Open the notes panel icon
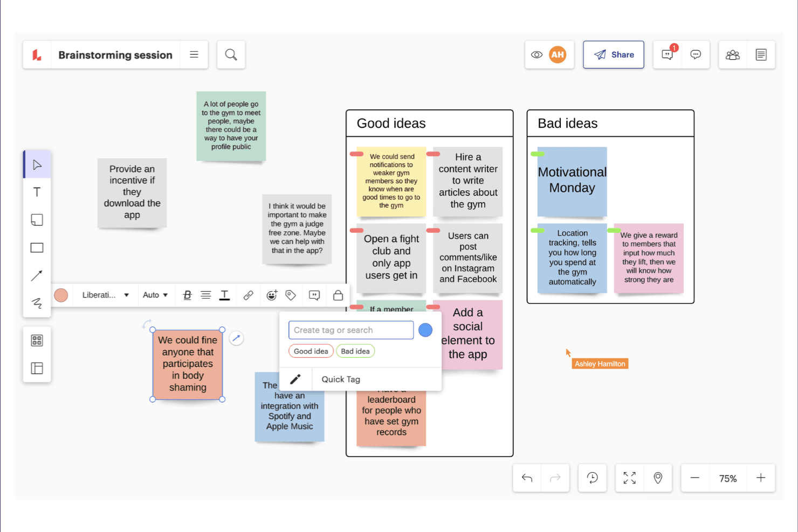Image resolution: width=798 pixels, height=532 pixels. 761,54
